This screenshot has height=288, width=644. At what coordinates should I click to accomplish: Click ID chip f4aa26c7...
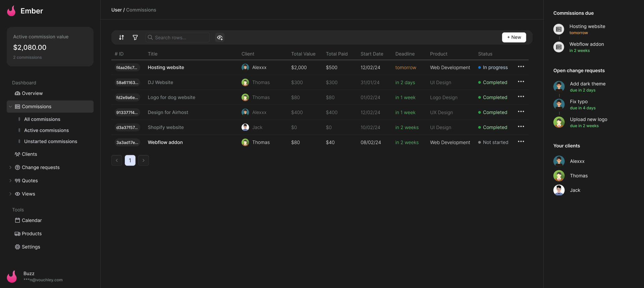(127, 67)
